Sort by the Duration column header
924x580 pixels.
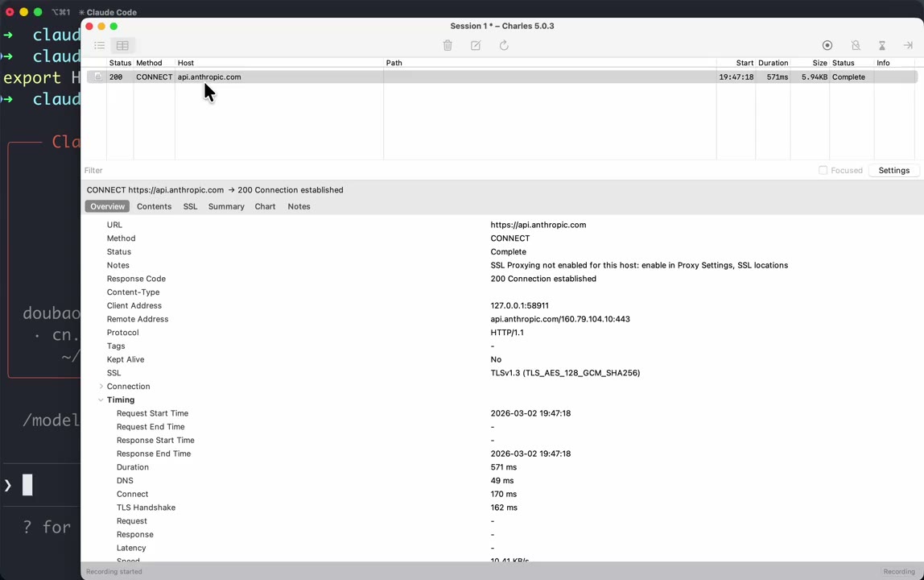(x=773, y=63)
